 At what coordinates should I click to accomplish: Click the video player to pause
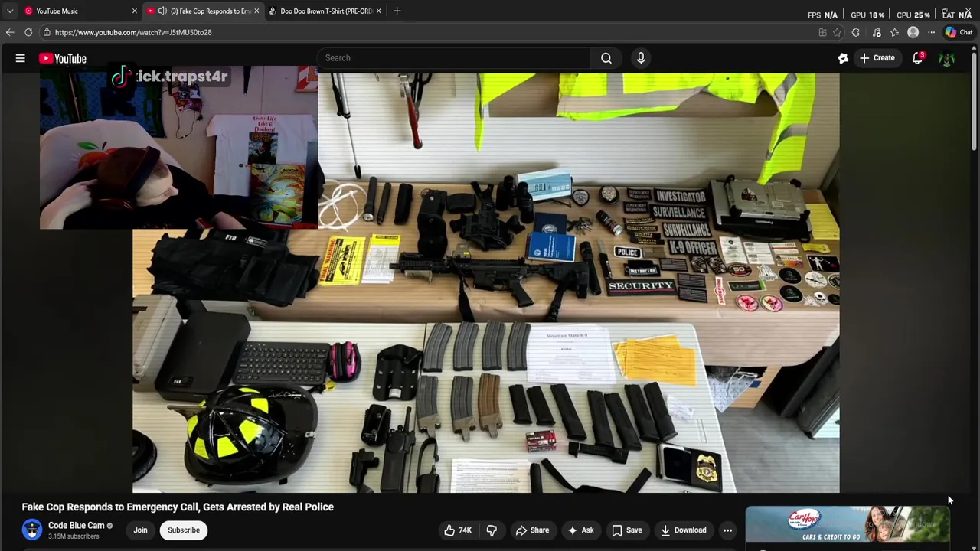pos(485,283)
